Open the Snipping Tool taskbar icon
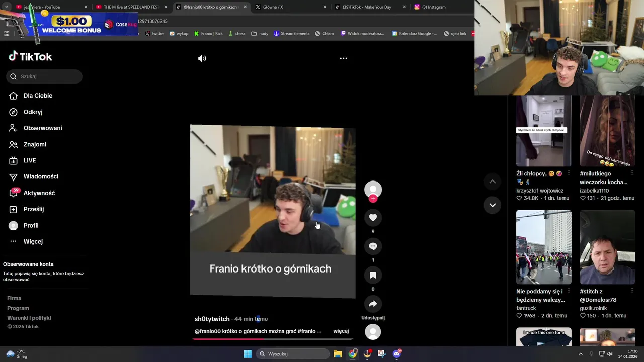644x362 pixels. [x=382, y=354]
